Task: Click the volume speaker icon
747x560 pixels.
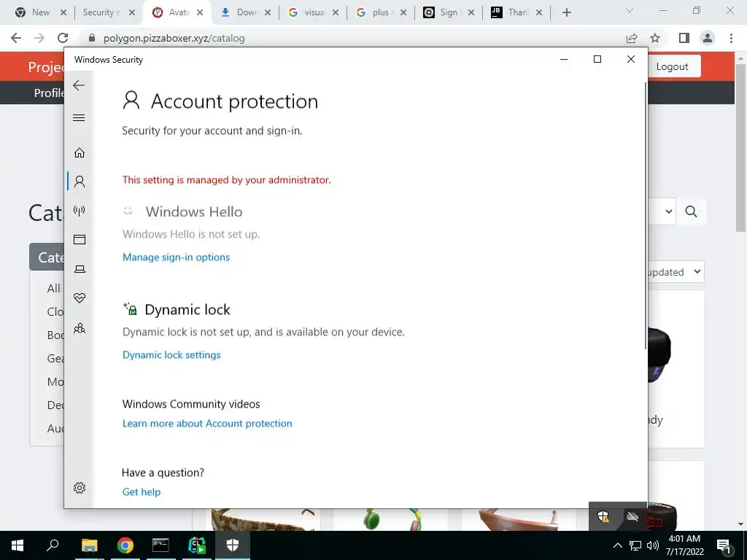Action: pyautogui.click(x=653, y=545)
